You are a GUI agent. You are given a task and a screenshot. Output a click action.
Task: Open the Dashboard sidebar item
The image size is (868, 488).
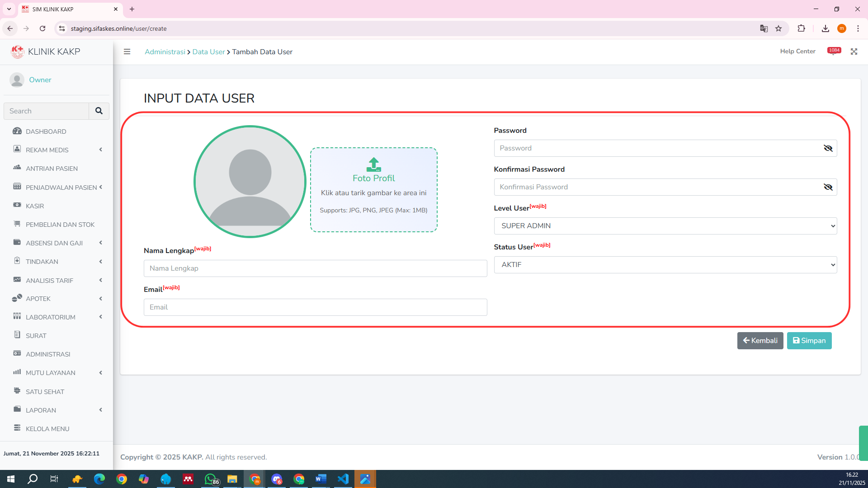pos(46,131)
